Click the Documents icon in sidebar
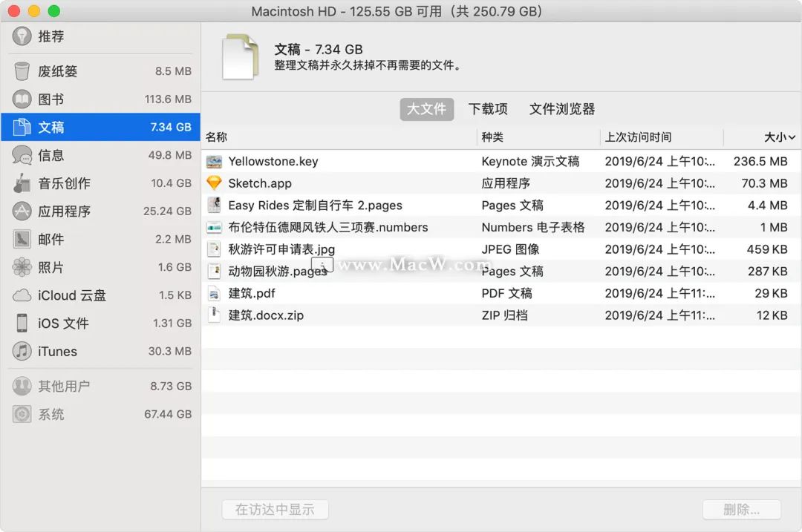802x532 pixels. pyautogui.click(x=22, y=127)
